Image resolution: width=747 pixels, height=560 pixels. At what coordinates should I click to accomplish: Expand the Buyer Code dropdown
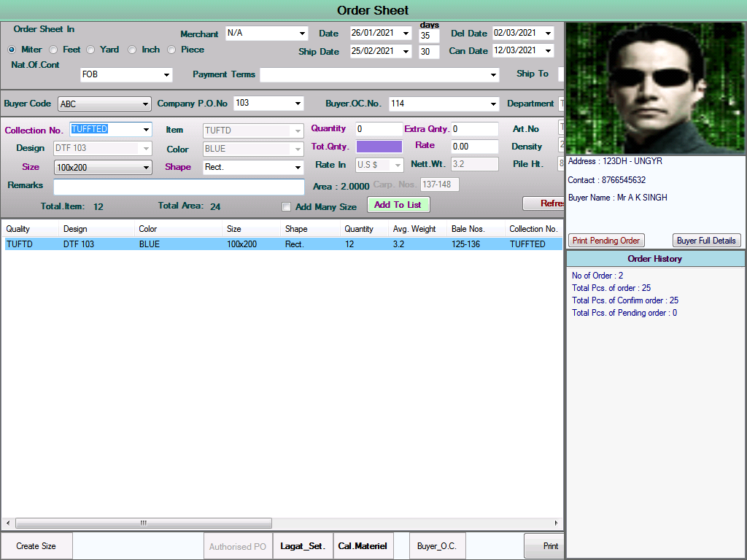click(145, 104)
